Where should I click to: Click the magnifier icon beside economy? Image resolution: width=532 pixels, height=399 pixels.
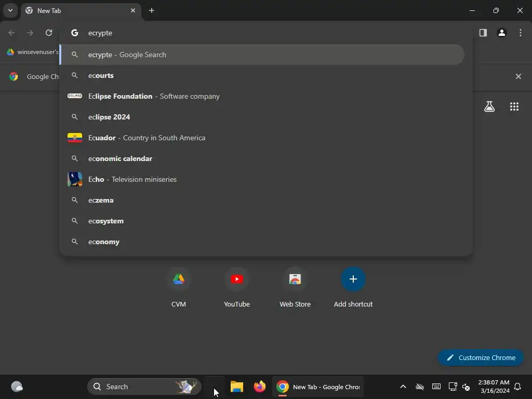point(75,242)
